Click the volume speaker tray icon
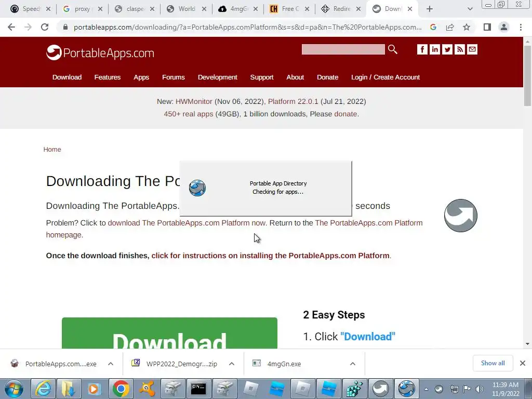Image resolution: width=532 pixels, height=399 pixels. [x=480, y=389]
